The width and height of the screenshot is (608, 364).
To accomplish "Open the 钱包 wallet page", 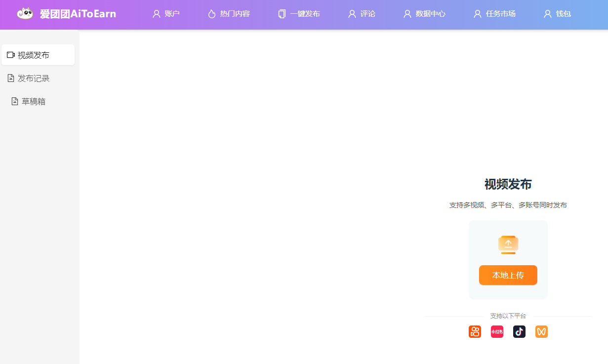I will tap(557, 14).
